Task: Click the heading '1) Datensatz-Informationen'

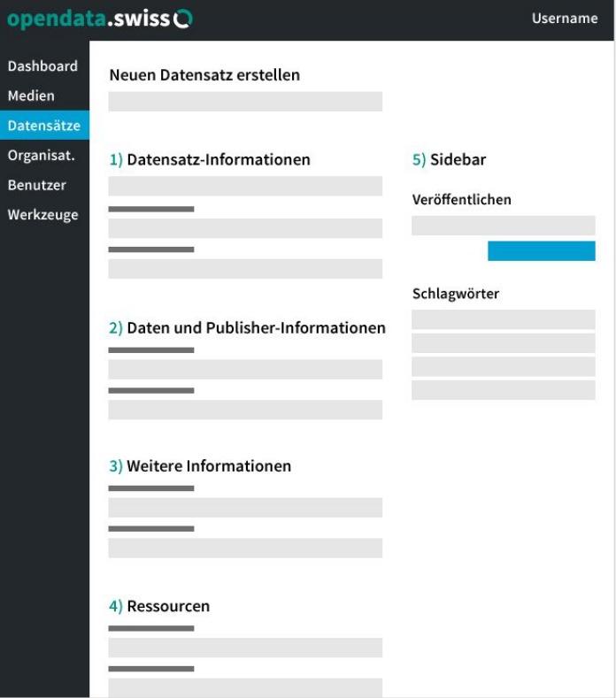Action: coord(210,159)
